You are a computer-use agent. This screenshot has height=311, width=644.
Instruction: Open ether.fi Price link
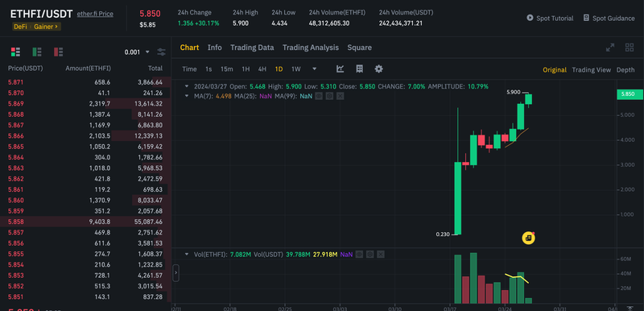95,14
